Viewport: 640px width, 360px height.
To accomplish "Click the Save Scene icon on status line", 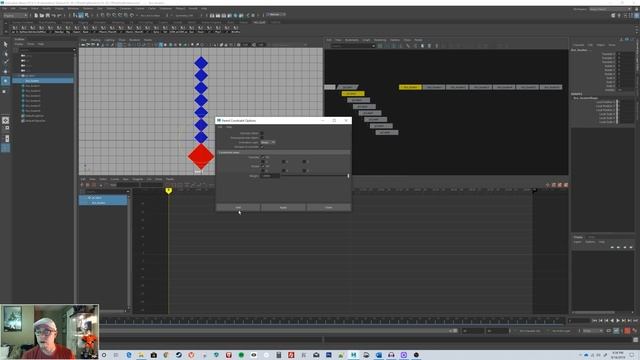I will coord(47,16).
